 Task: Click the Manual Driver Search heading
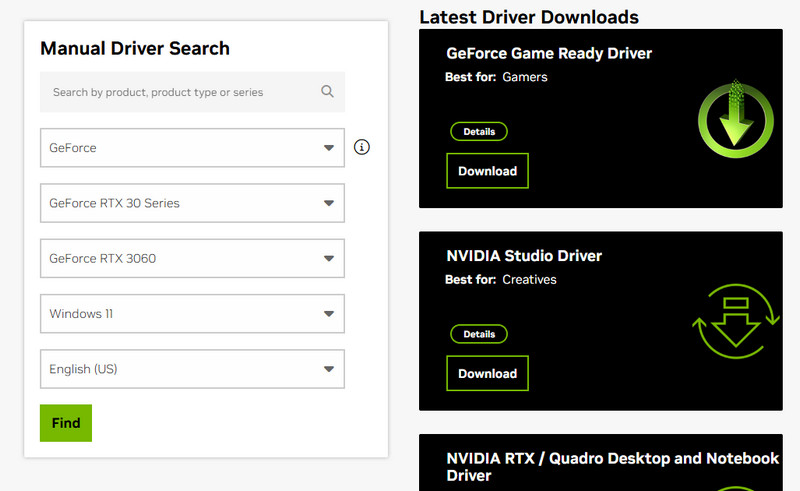point(135,48)
